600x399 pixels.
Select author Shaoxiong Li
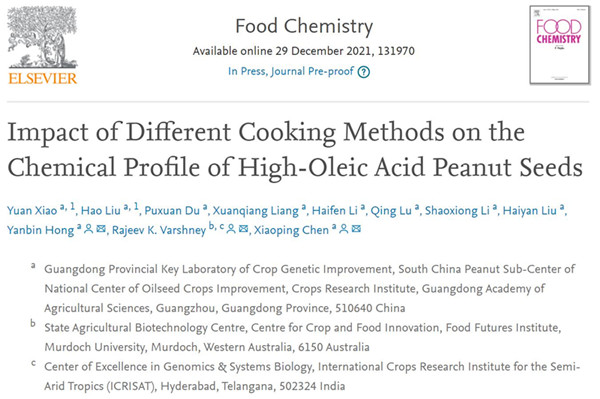click(x=457, y=210)
